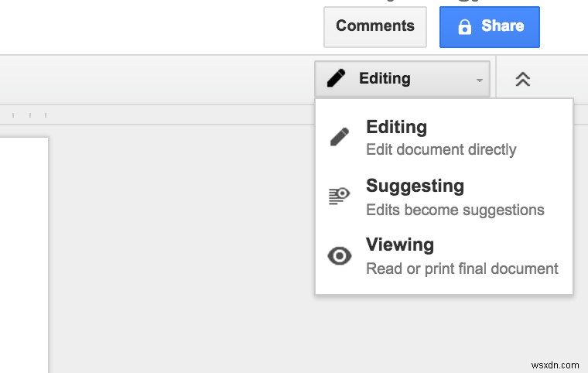Click the pencil icon beside the Editing option
This screenshot has height=373, width=588.
click(x=339, y=137)
